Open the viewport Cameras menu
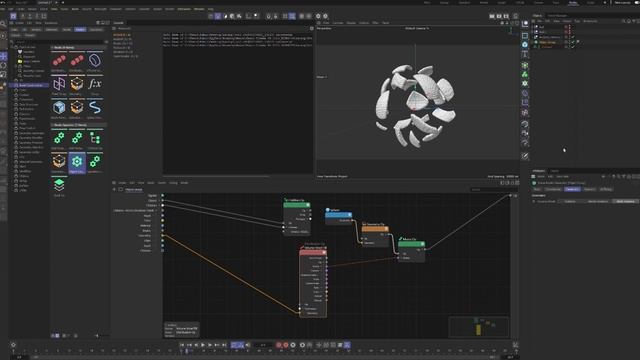The height and width of the screenshot is (360, 640). click(x=338, y=23)
